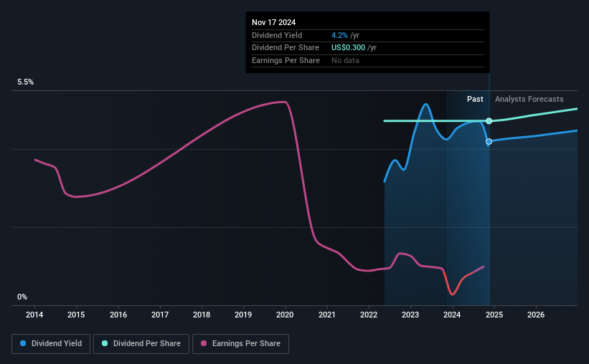
Task: Toggle the Earnings Per Share legend button
Action: click(x=240, y=344)
